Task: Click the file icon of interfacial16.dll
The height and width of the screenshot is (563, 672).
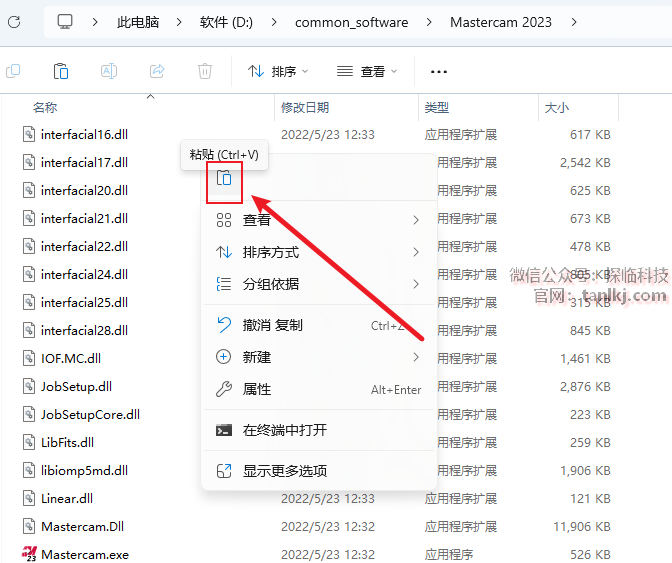Action: pyautogui.click(x=29, y=134)
